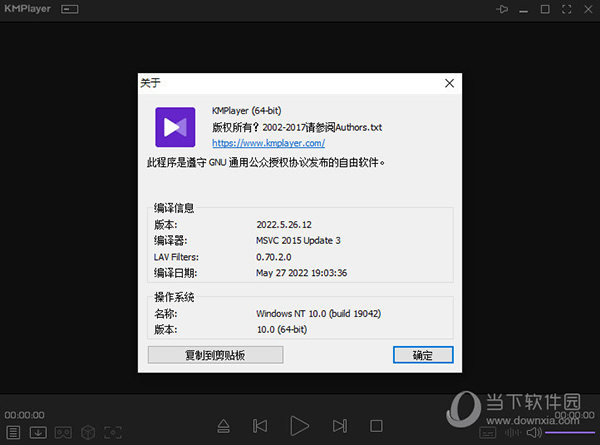Click the elapsed time 00:00:00 on the left

tap(24, 415)
